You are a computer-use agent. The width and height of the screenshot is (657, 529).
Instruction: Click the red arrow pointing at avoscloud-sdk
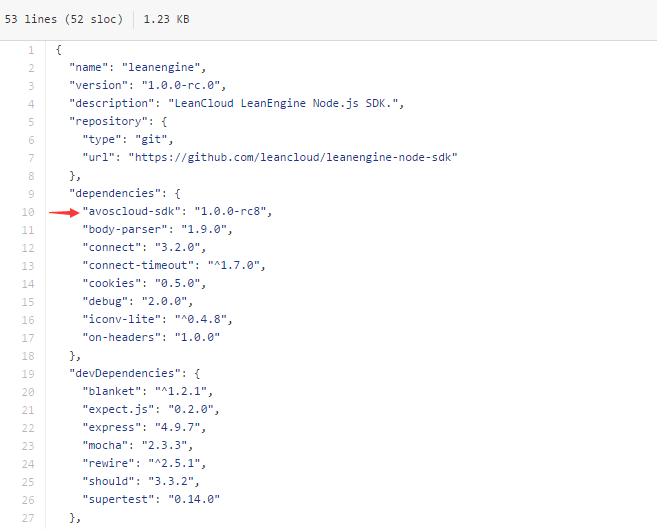pyautogui.click(x=63, y=212)
